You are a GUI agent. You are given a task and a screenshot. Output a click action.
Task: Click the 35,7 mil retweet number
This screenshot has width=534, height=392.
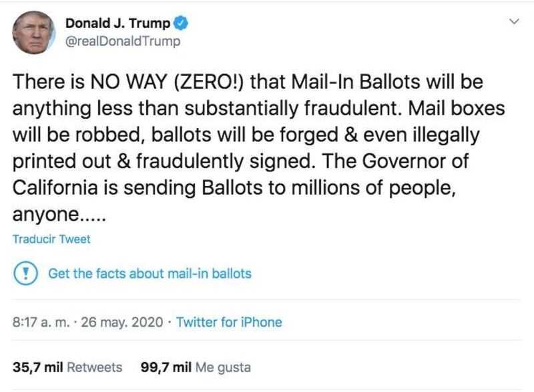tap(38, 367)
